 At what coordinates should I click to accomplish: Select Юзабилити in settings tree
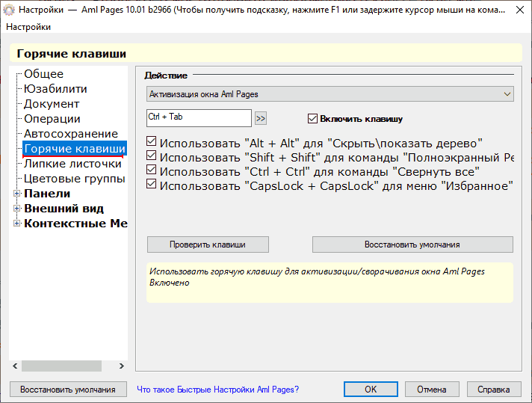pyautogui.click(x=55, y=89)
